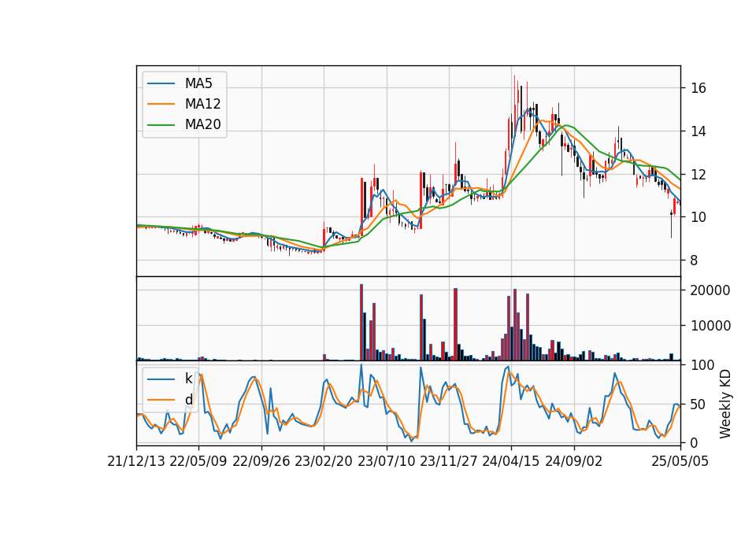756x543 pixels.
Task: Click the Weekly KD axis title
Action: (725, 404)
